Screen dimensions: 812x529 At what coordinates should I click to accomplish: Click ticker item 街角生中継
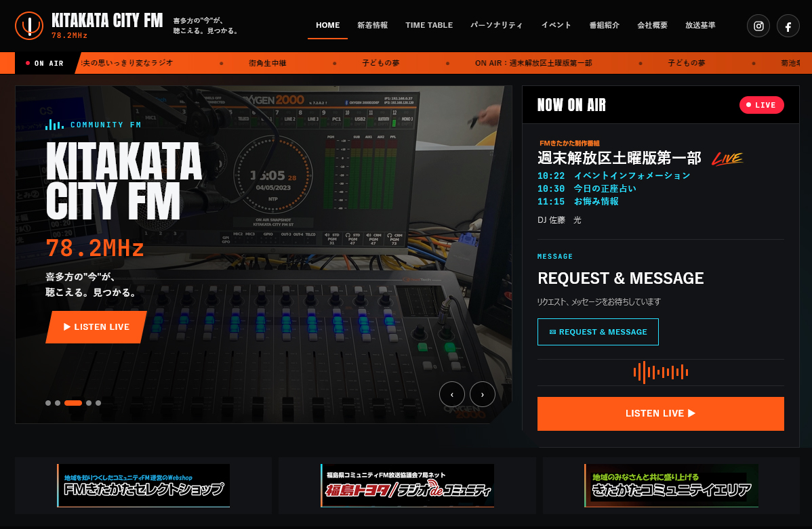(x=267, y=63)
